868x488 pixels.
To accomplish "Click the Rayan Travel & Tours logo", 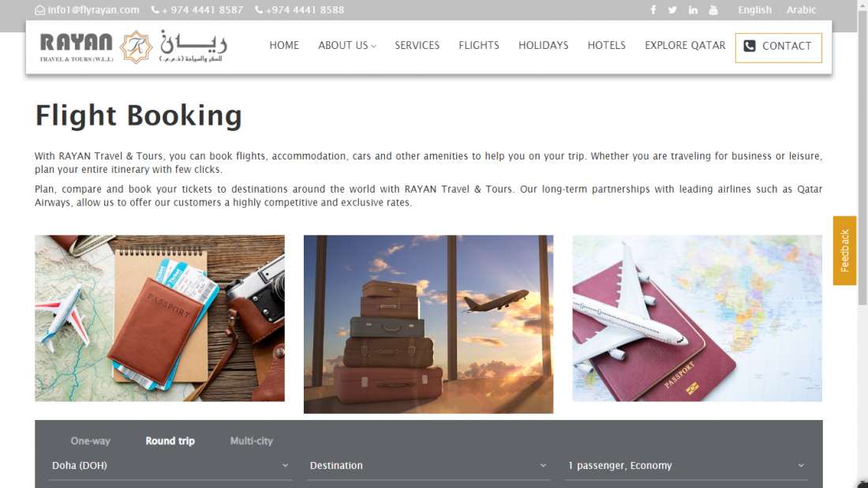I will pyautogui.click(x=133, y=47).
